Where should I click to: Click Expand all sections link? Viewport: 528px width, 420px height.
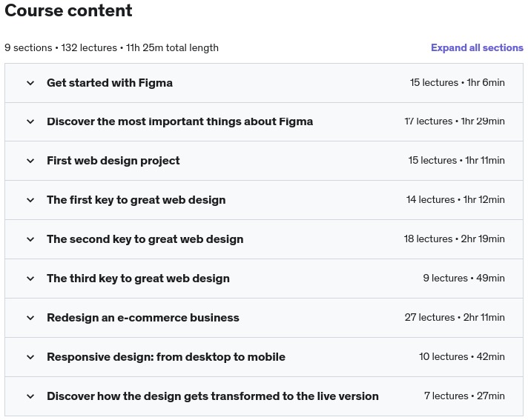click(477, 47)
